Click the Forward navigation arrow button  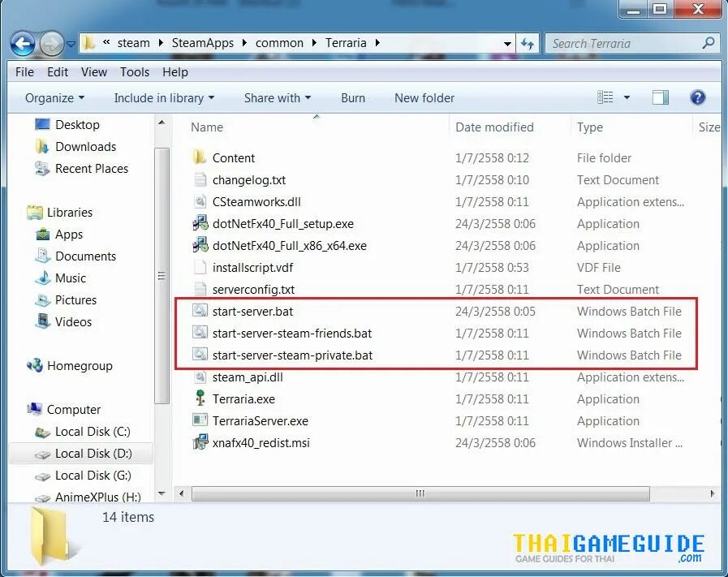[x=51, y=44]
